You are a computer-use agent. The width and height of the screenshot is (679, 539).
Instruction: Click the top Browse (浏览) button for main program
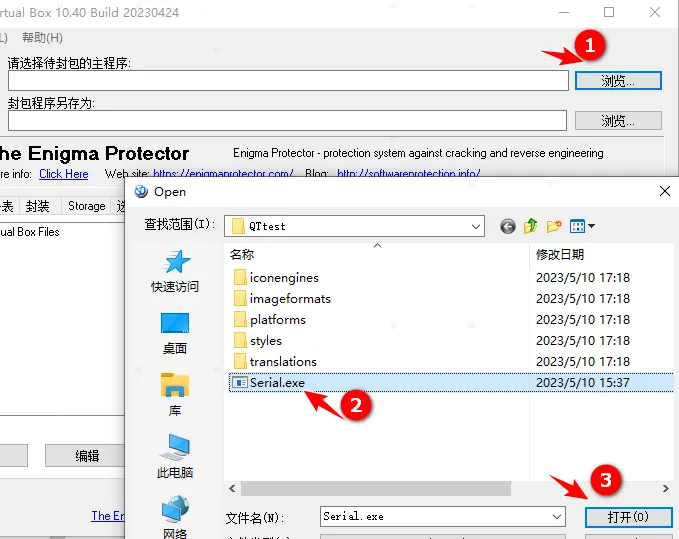point(618,81)
